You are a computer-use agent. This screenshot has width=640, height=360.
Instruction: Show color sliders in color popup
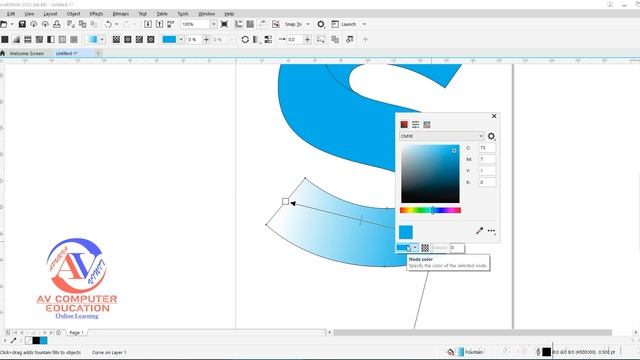[x=416, y=124]
